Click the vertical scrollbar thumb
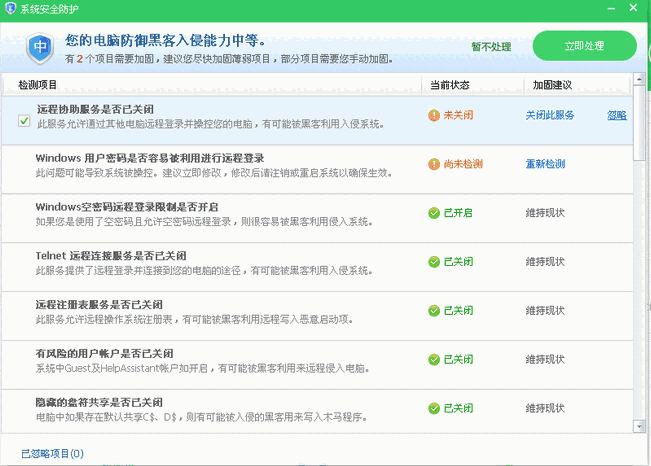The width and height of the screenshot is (651, 466). pos(639,123)
